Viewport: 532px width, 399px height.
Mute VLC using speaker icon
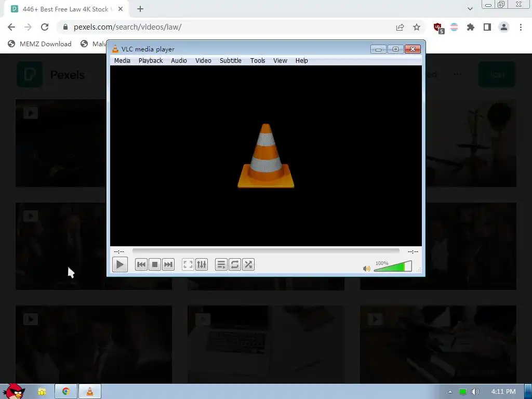pos(366,269)
